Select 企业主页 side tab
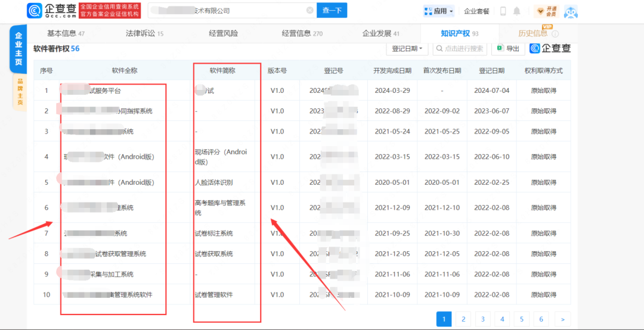The width and height of the screenshot is (644, 330). [x=18, y=49]
